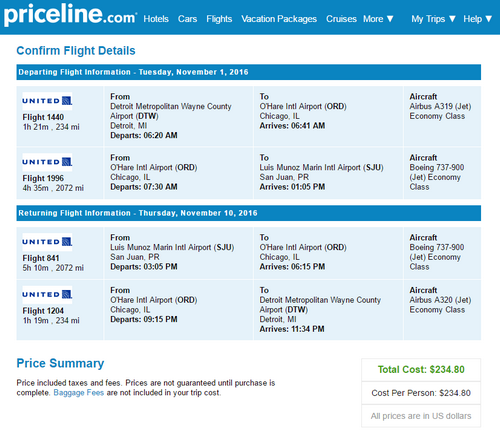
Task: Click United logo for Flight 1440
Action: click(x=47, y=101)
